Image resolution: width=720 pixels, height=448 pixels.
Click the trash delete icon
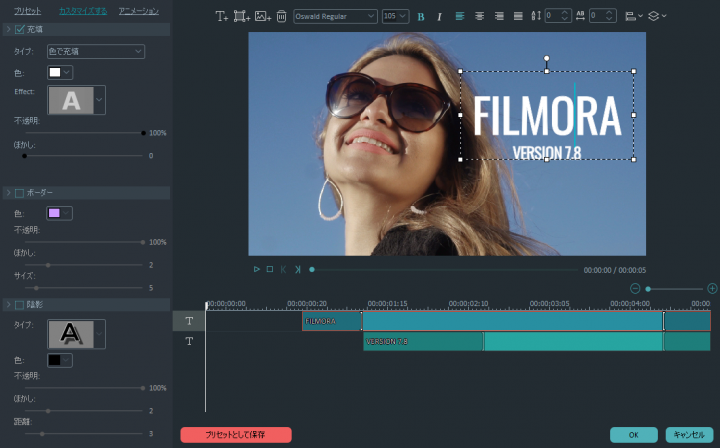(281, 16)
